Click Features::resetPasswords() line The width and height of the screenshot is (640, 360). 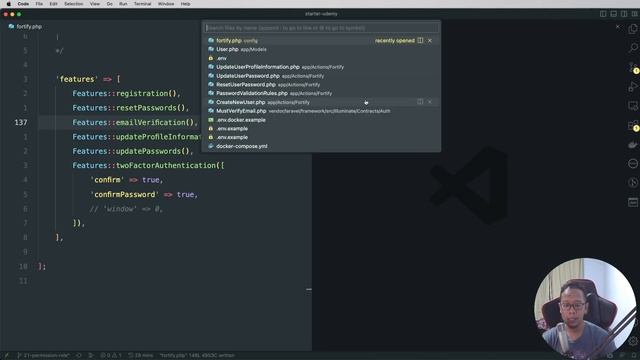(x=131, y=108)
